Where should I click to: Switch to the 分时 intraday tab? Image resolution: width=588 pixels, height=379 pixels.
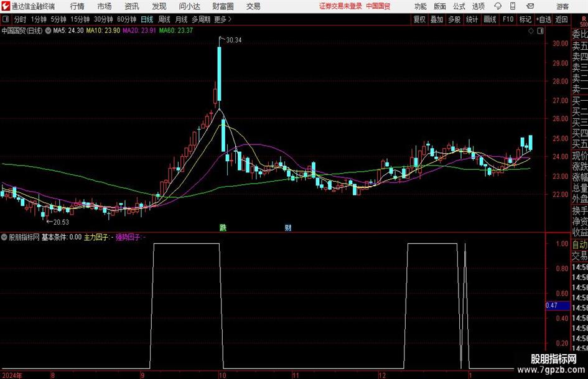pyautogui.click(x=21, y=19)
